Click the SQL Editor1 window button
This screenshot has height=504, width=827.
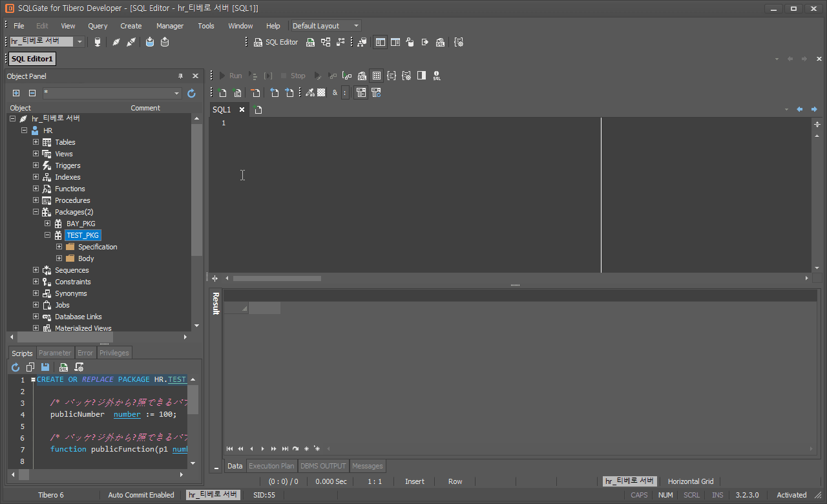[31, 59]
